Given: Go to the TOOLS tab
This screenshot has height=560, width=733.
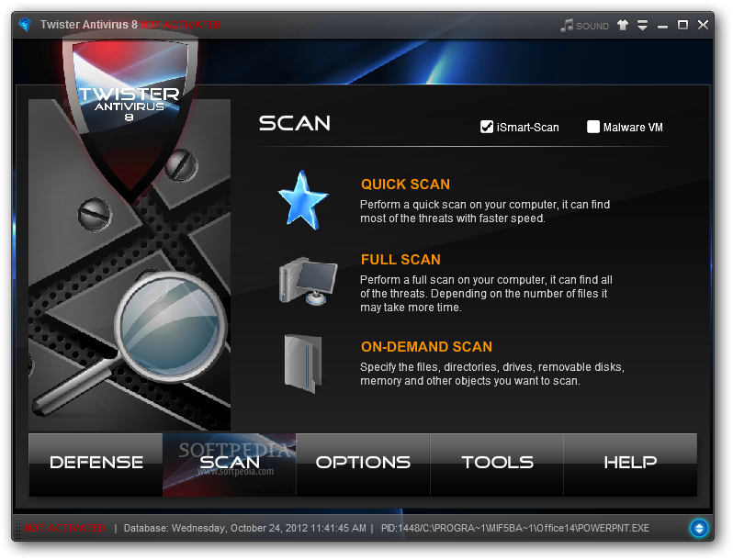Looking at the screenshot, I should (x=496, y=465).
